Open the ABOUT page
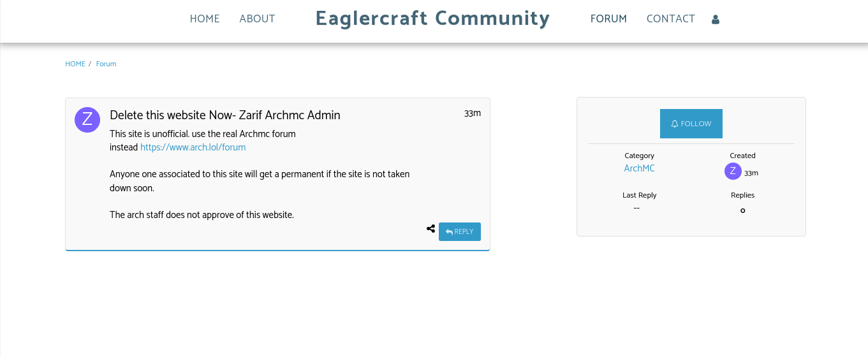The width and height of the screenshot is (868, 357). (257, 19)
